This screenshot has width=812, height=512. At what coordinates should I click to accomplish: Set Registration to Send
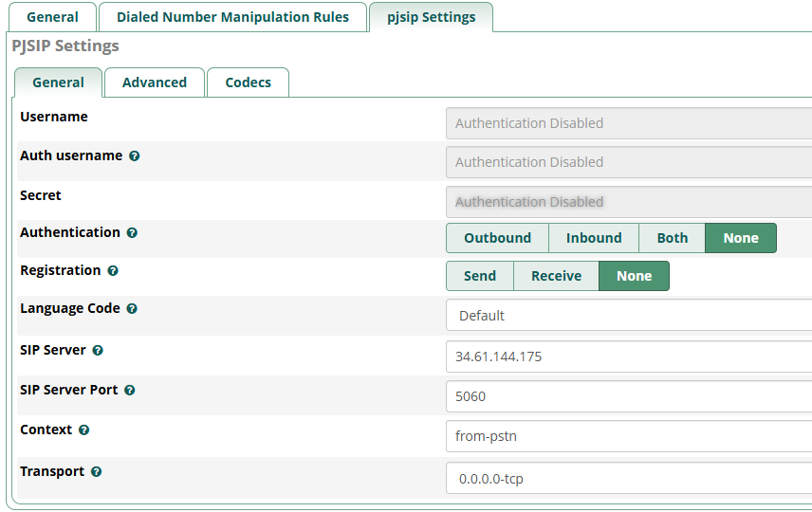(x=479, y=276)
